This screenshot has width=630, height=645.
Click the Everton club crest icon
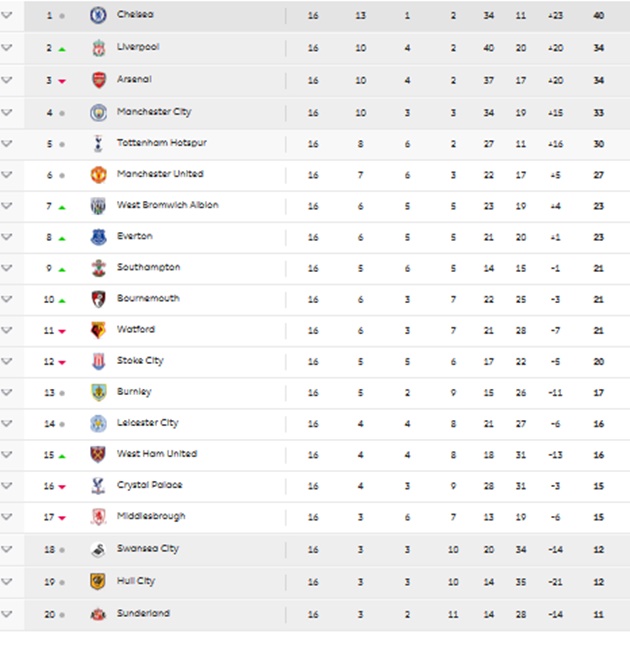pyautogui.click(x=98, y=237)
